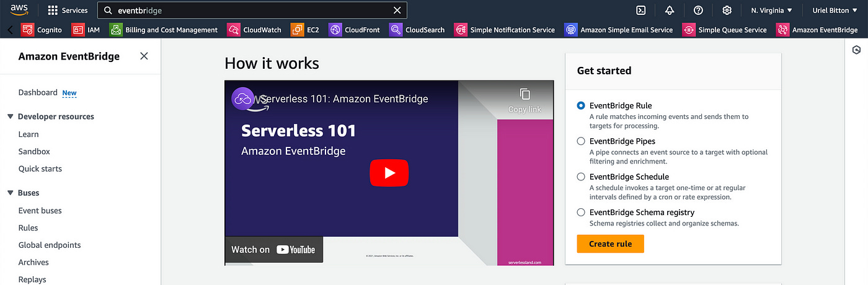Click the Create rule button
868x285 pixels.
pos(610,244)
